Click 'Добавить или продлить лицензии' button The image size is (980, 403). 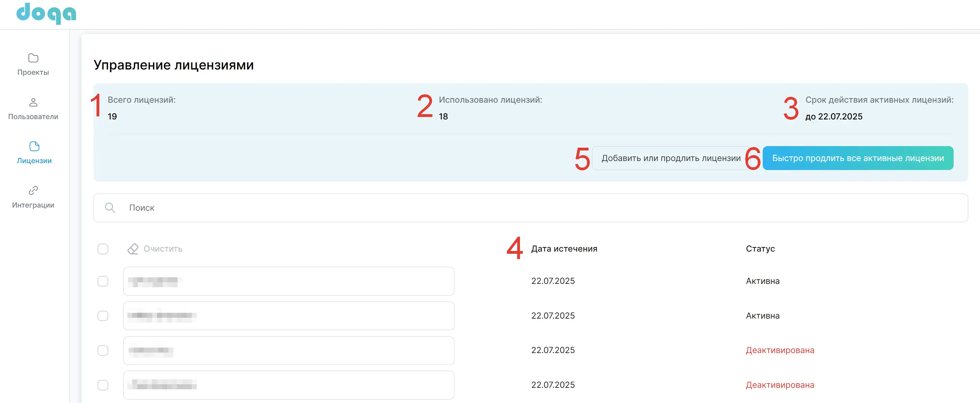[x=671, y=158]
